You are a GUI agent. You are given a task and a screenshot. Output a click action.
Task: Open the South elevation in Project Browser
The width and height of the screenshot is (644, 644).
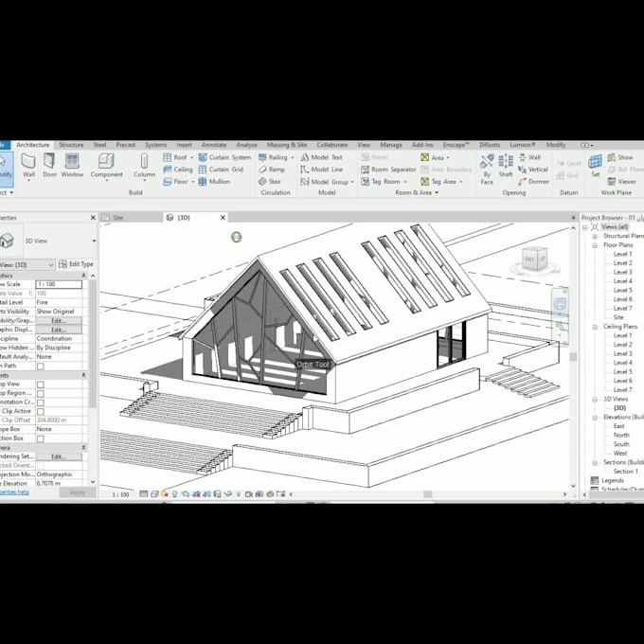coord(621,444)
